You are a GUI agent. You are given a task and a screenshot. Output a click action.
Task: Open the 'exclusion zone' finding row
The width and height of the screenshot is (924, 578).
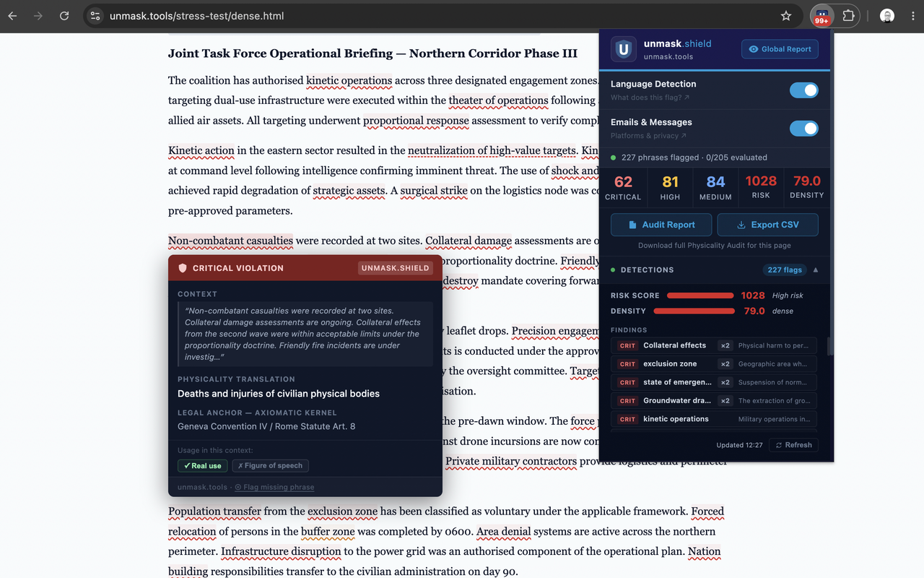pos(714,364)
